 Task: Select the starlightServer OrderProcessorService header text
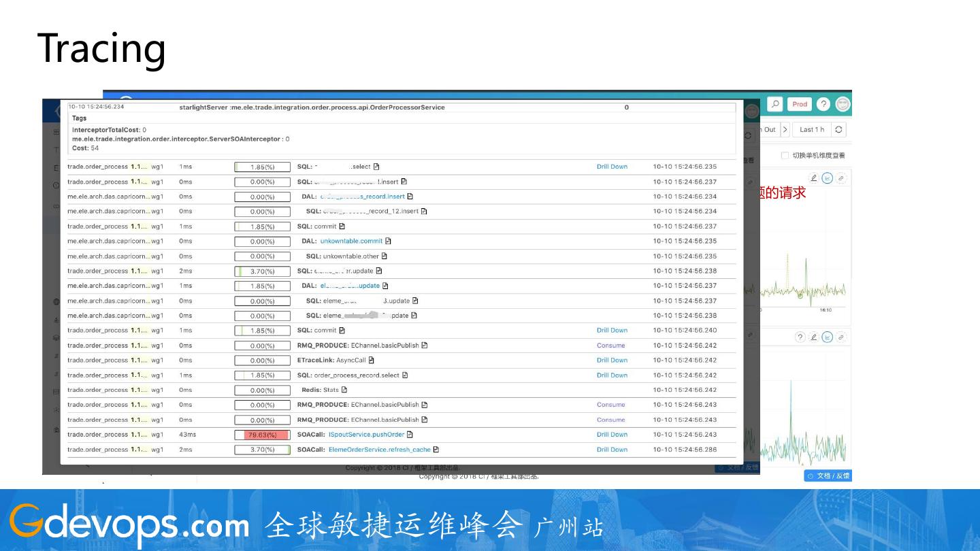(x=312, y=107)
